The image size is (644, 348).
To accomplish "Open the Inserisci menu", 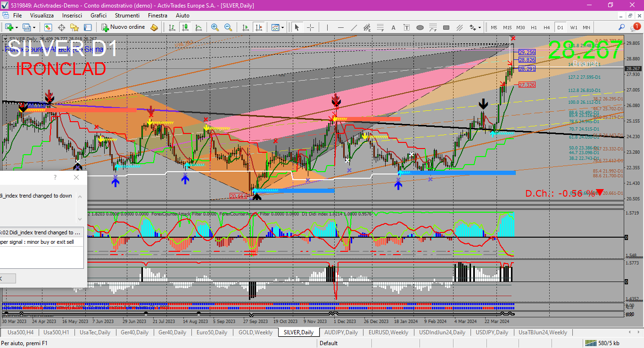I will [x=72, y=16].
